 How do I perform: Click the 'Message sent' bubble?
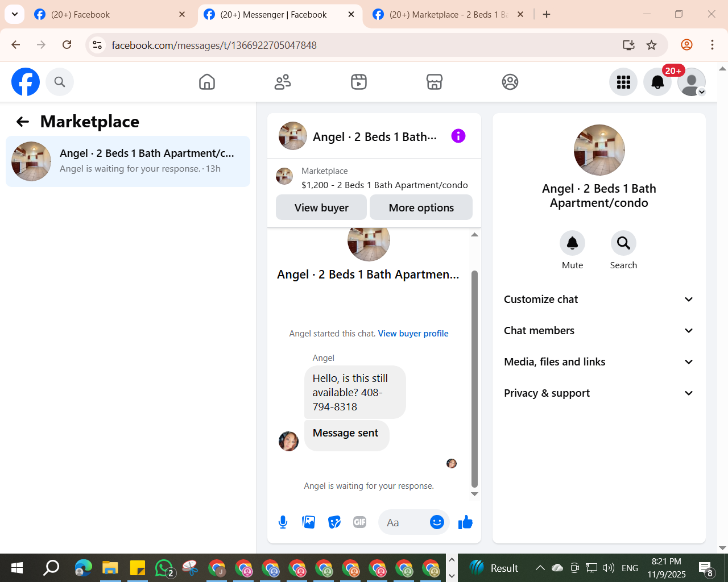[346, 435]
